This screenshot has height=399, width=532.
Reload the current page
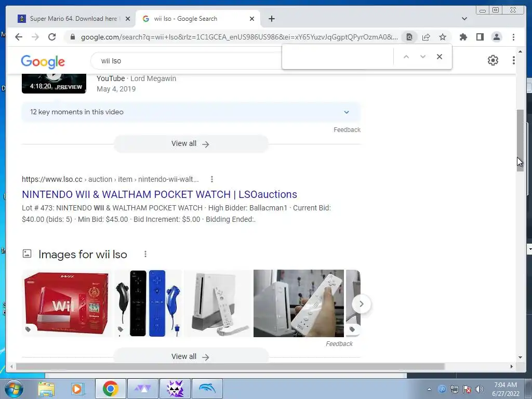click(52, 37)
